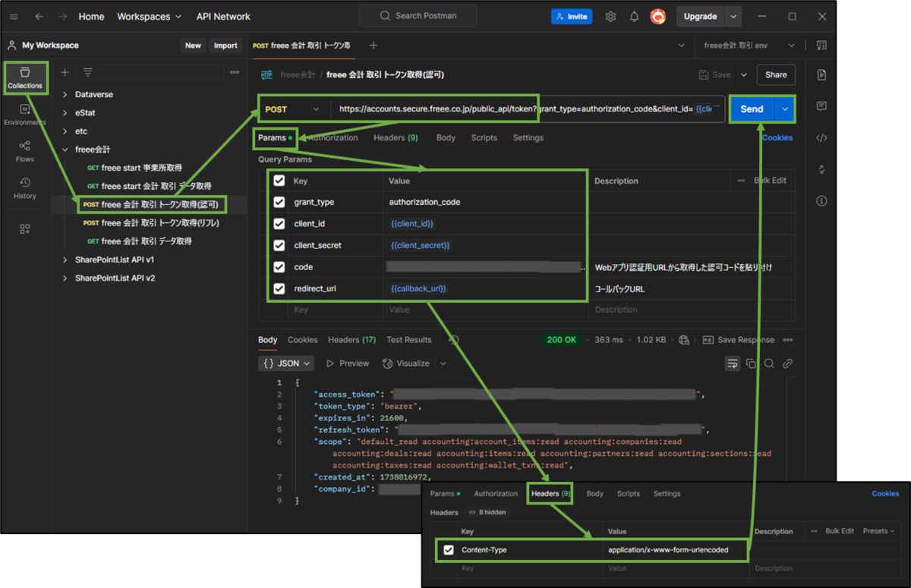Open the History sidebar panel
The image size is (911, 588).
click(x=25, y=188)
